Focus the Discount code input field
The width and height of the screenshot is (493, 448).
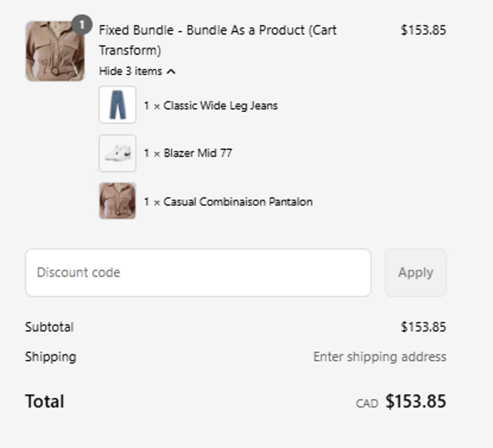click(x=198, y=273)
